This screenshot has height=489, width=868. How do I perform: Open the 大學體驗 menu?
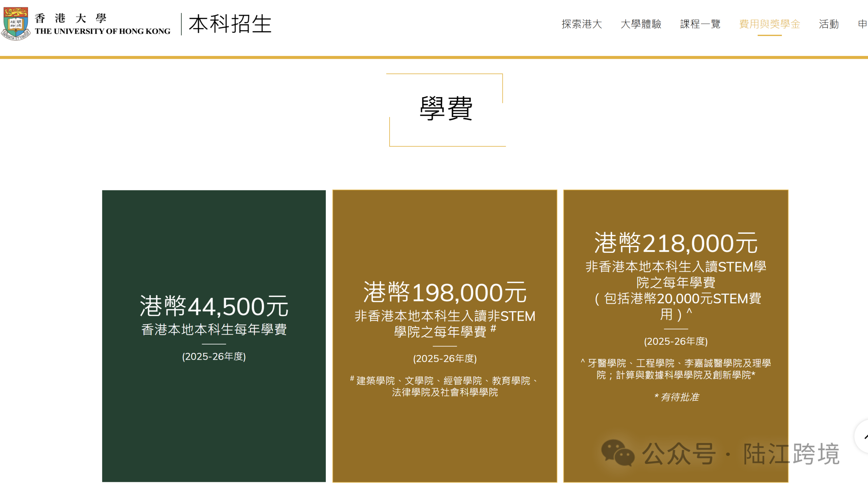[641, 24]
